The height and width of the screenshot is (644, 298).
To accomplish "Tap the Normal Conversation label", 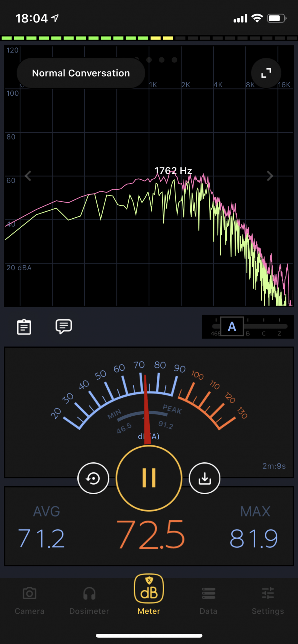I will (81, 73).
